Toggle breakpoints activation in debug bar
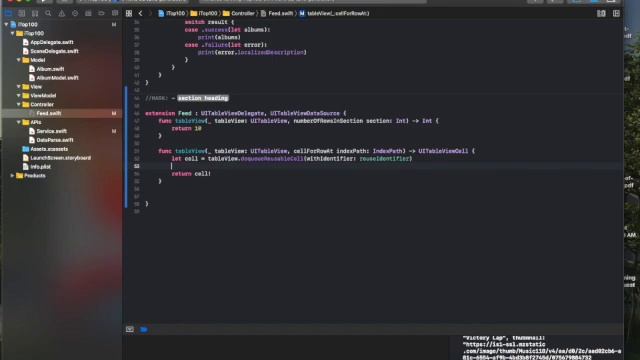 coord(144,329)
